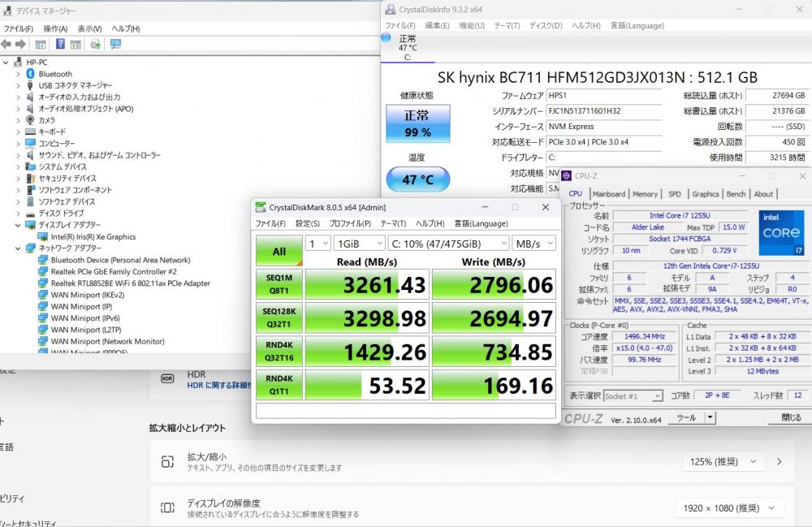Run the RND4K Q1T1 test
Viewport: 812px width, 527px height.
point(279,385)
